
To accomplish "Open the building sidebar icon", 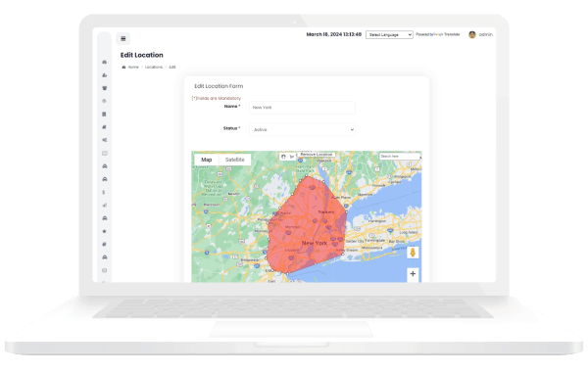I will pyautogui.click(x=105, y=114).
